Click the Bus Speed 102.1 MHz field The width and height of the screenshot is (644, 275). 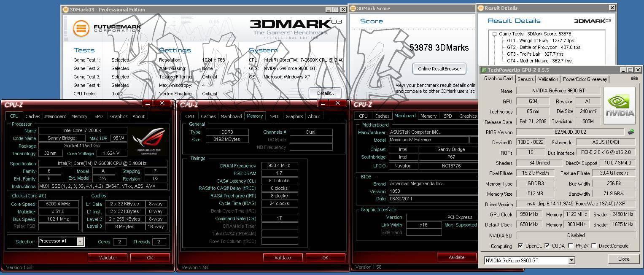(59, 219)
